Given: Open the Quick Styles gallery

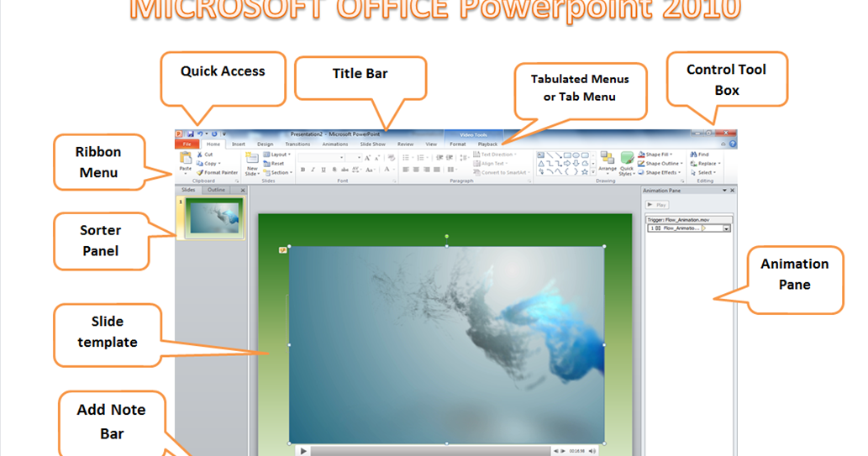Looking at the screenshot, I should pos(627,163).
